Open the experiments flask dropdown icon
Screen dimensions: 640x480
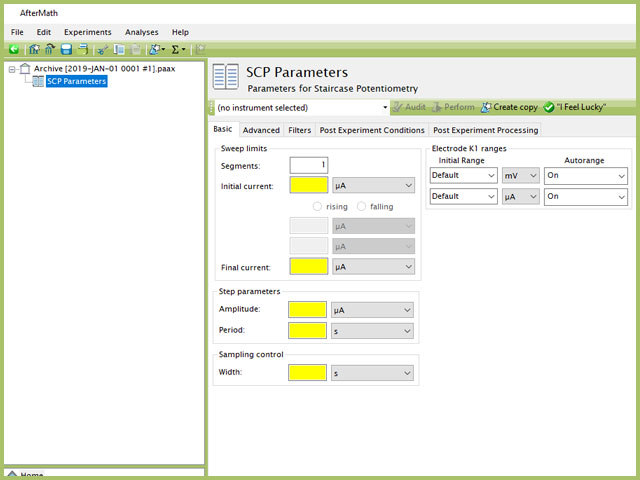pyautogui.click(x=157, y=49)
